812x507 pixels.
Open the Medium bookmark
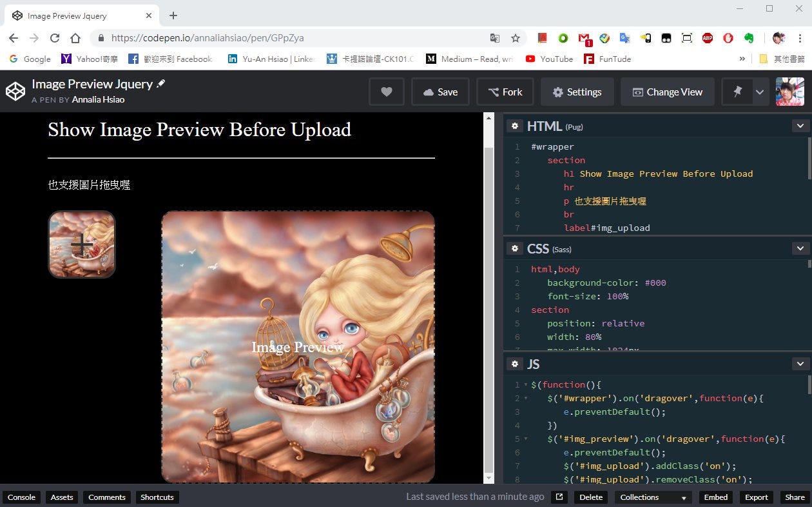[470, 59]
